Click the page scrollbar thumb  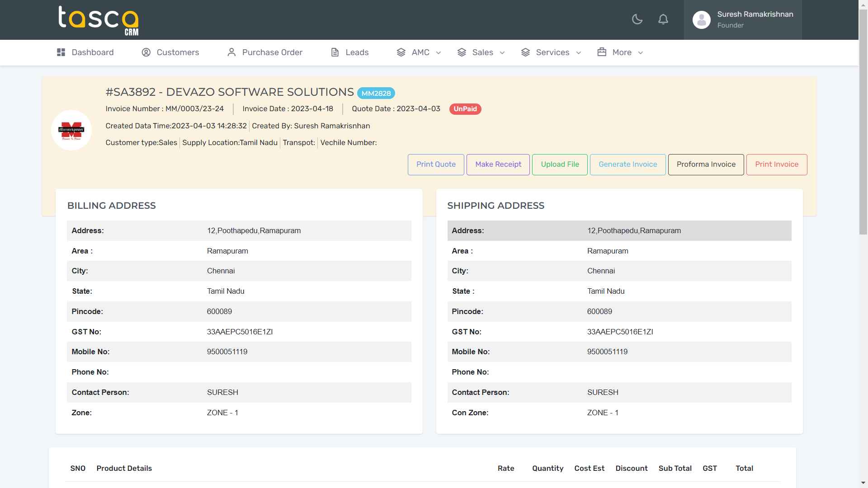point(863,122)
